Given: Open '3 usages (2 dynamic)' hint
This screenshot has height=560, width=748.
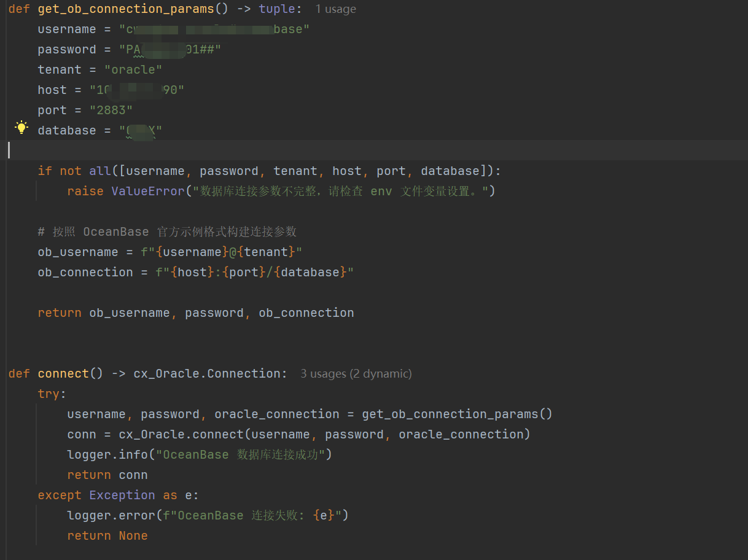Looking at the screenshot, I should [356, 374].
